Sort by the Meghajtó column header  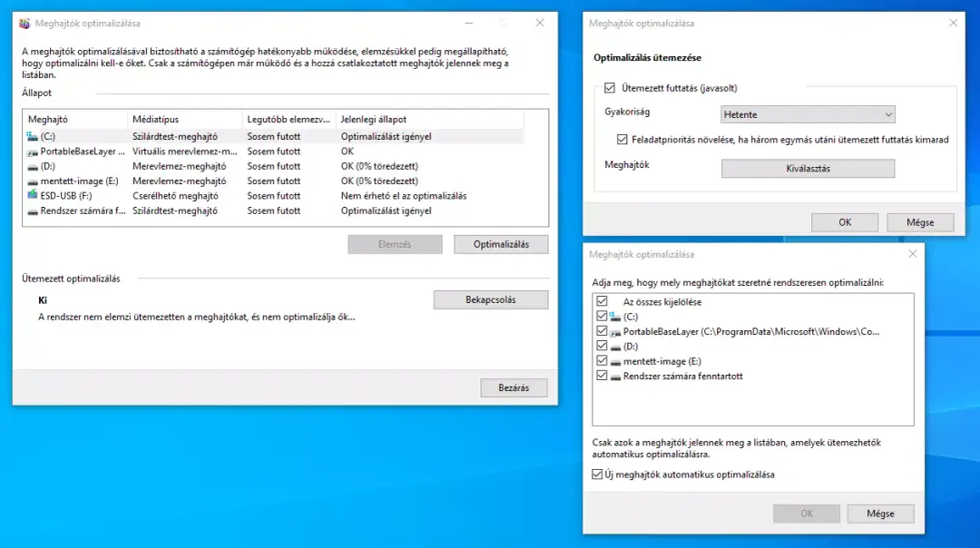tap(75, 120)
